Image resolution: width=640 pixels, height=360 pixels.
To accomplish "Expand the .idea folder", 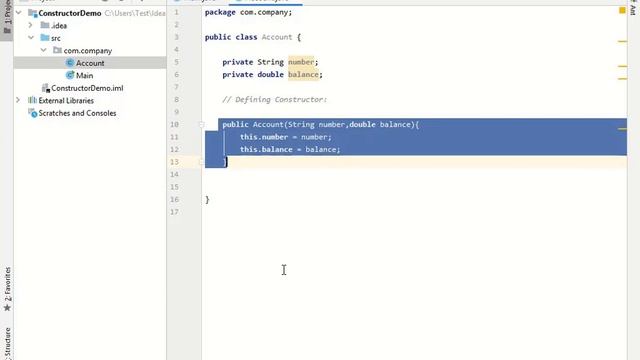I will (31, 25).
